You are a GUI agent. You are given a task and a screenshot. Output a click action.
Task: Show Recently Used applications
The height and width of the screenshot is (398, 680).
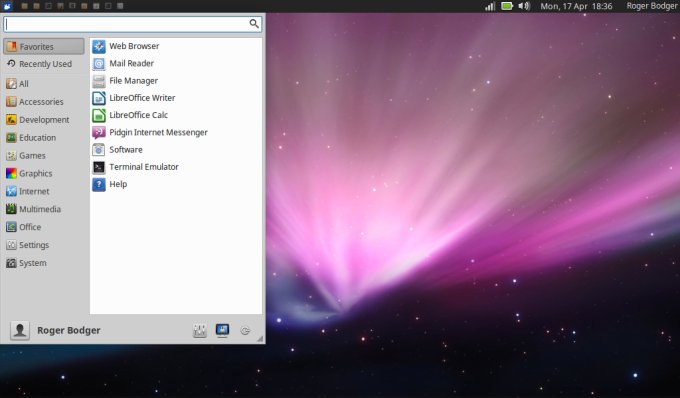click(44, 64)
